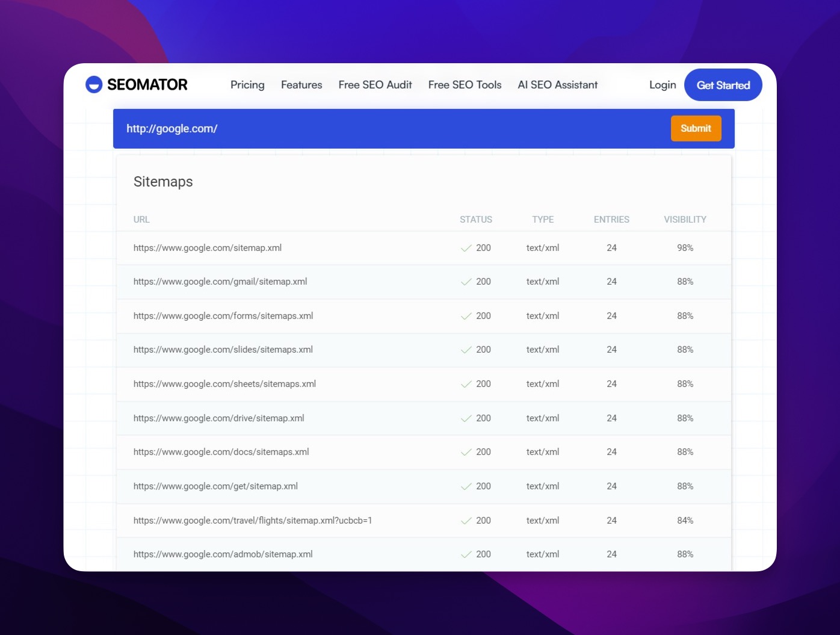The image size is (840, 635).
Task: Open the Free SEO Tools page
Action: [x=464, y=85]
